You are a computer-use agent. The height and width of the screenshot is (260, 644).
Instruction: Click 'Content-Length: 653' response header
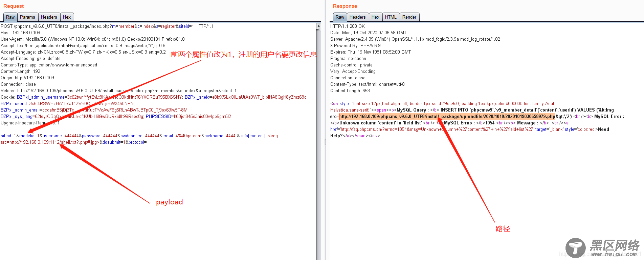pyautogui.click(x=350, y=91)
